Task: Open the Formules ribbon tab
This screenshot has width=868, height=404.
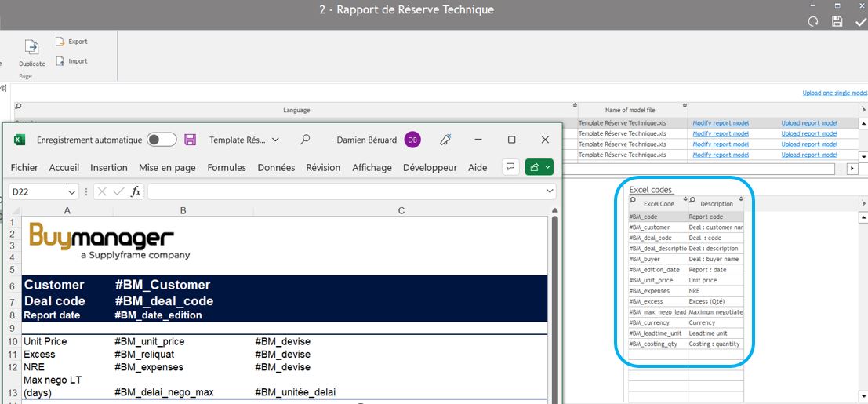Action: (227, 167)
